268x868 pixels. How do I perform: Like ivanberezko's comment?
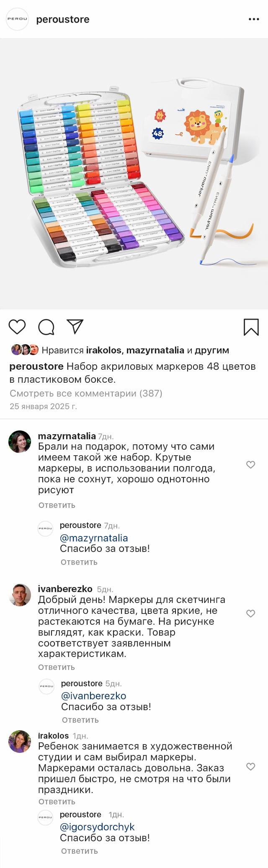(x=250, y=613)
